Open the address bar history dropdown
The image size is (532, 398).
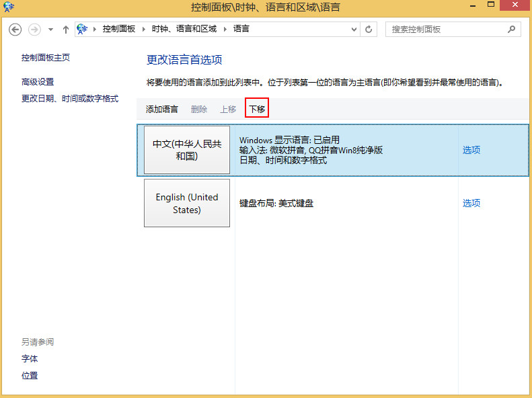[354, 30]
